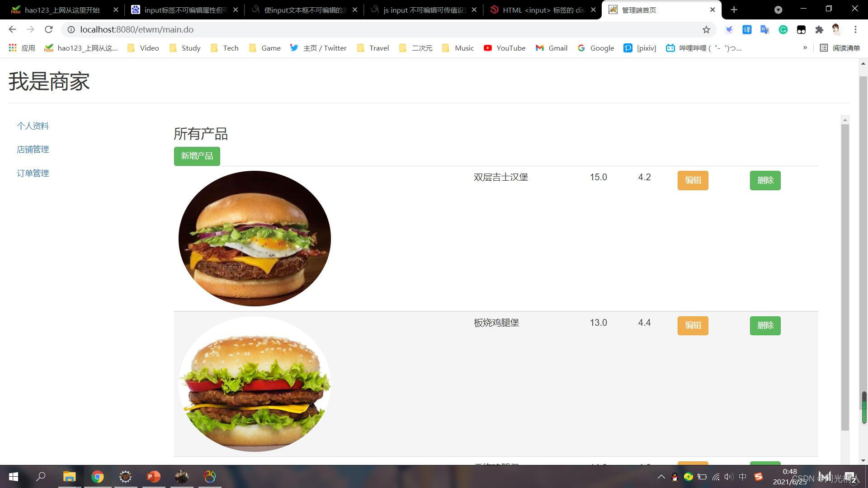Viewport: 868px width, 488px height.
Task: Edit 双层吉士汉堡 with 编辑 button
Action: click(693, 180)
